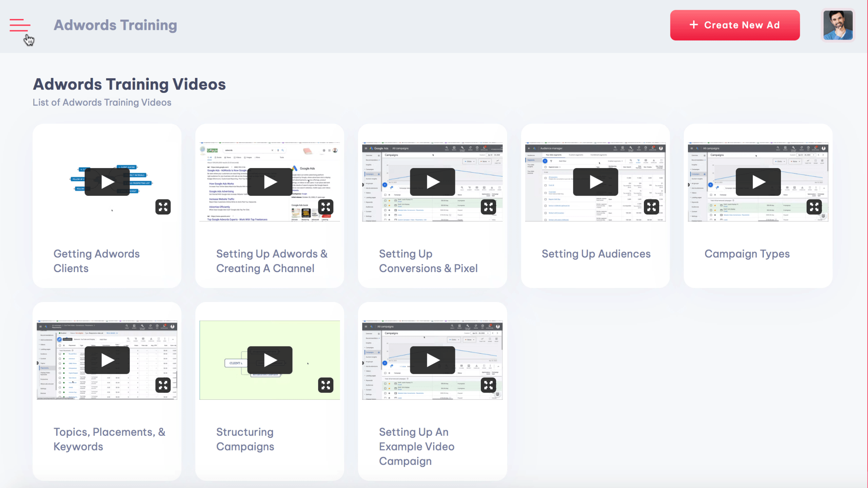Play the Campaign Types video
The height and width of the screenshot is (488, 868).
[x=758, y=182]
